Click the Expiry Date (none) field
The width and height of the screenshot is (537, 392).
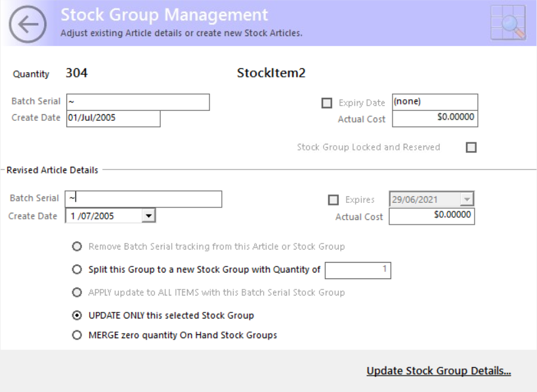coord(435,102)
